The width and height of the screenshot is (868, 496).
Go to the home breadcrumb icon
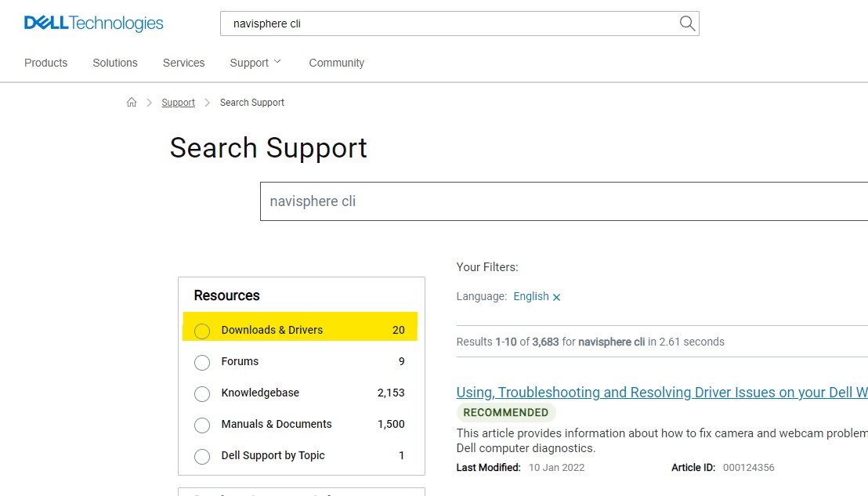coord(132,103)
